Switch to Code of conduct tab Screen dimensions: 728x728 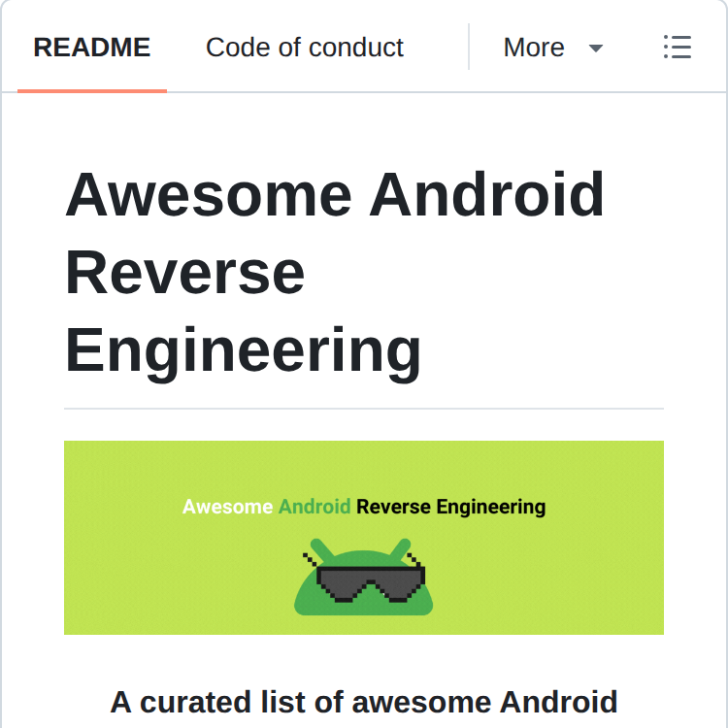(x=305, y=48)
